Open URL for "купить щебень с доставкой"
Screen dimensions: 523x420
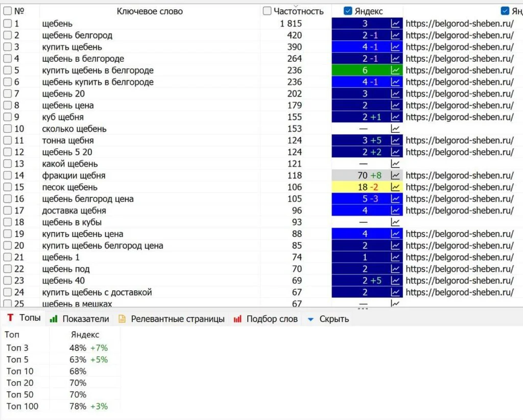pyautogui.click(x=459, y=292)
